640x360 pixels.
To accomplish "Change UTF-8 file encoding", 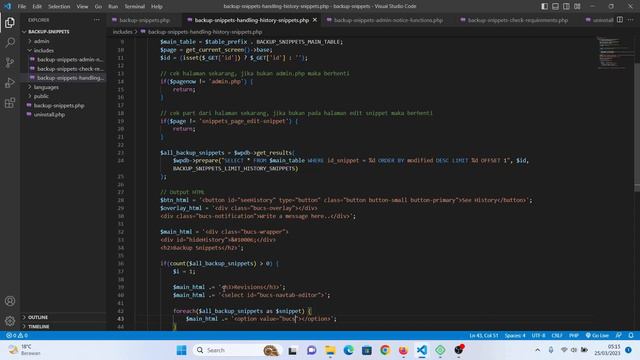I will click(538, 336).
